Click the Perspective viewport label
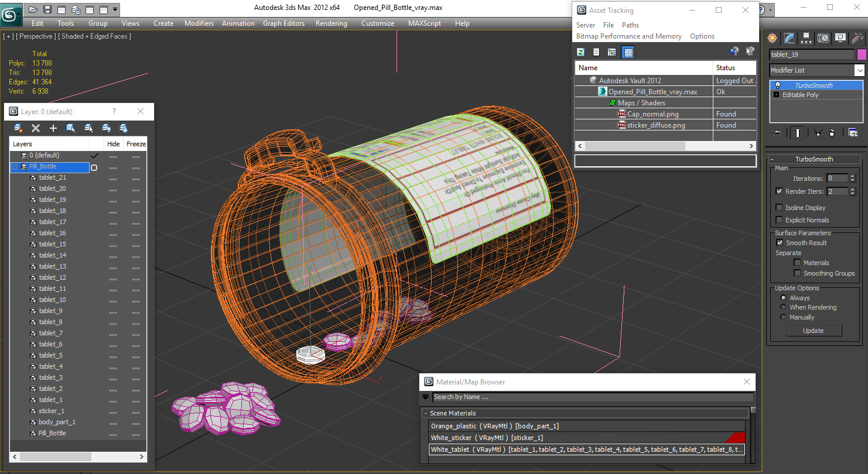 pyautogui.click(x=35, y=36)
